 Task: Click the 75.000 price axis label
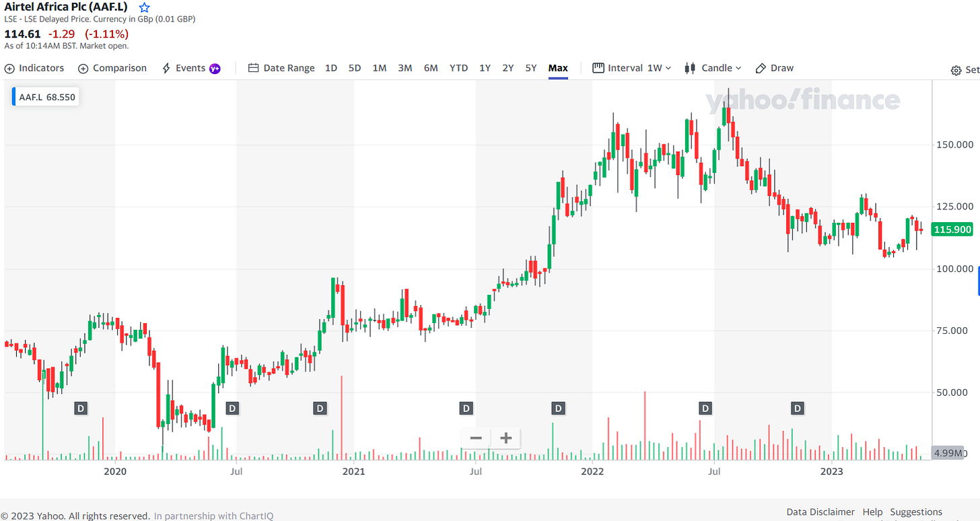(x=954, y=331)
